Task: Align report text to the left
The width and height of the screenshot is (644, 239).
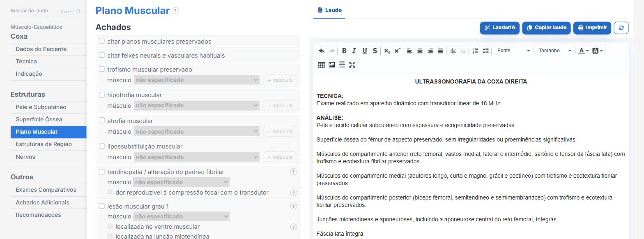Action: coord(409,51)
